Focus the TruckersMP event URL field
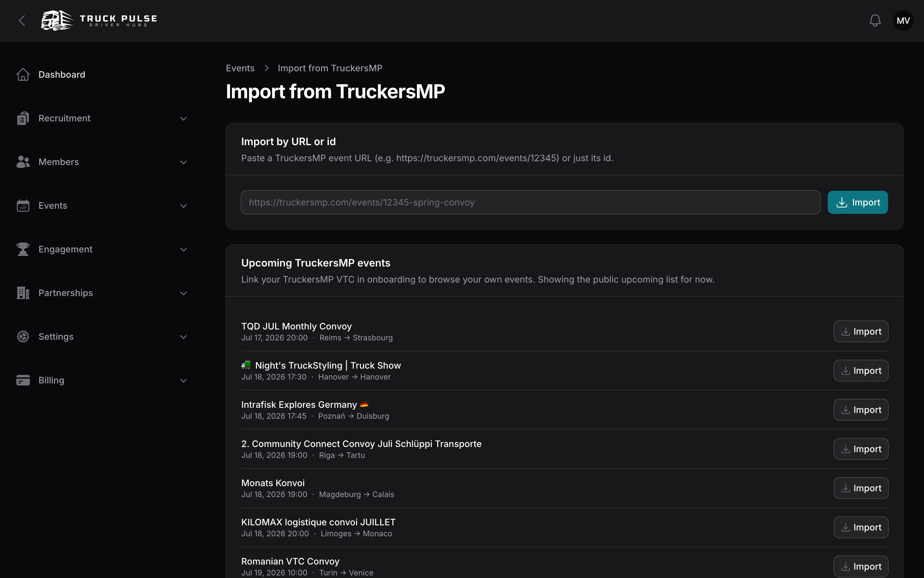 click(530, 202)
